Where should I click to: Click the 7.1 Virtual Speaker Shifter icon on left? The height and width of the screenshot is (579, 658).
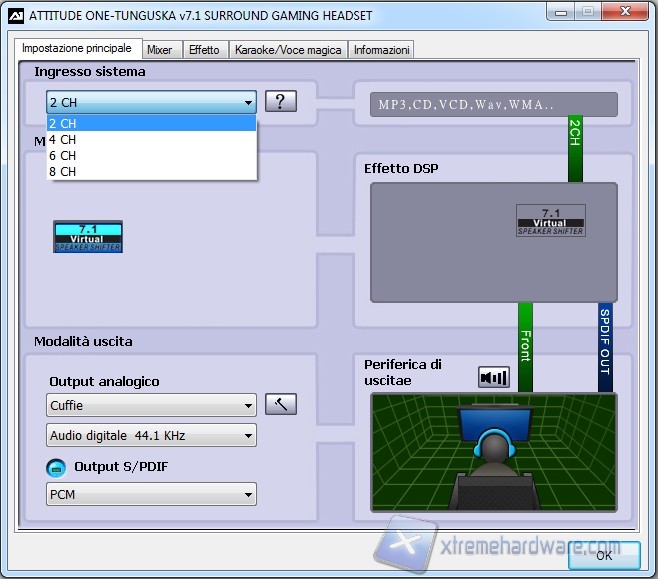point(88,237)
